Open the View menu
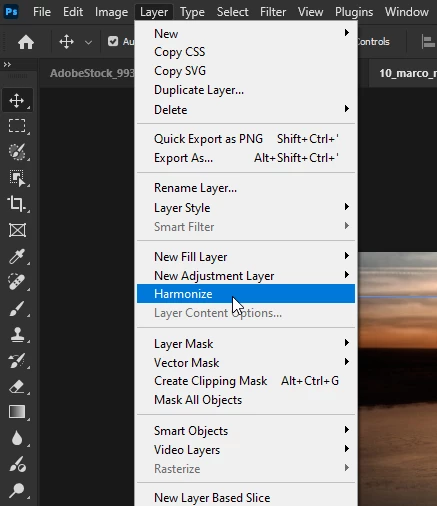The height and width of the screenshot is (506, 437). click(x=310, y=12)
